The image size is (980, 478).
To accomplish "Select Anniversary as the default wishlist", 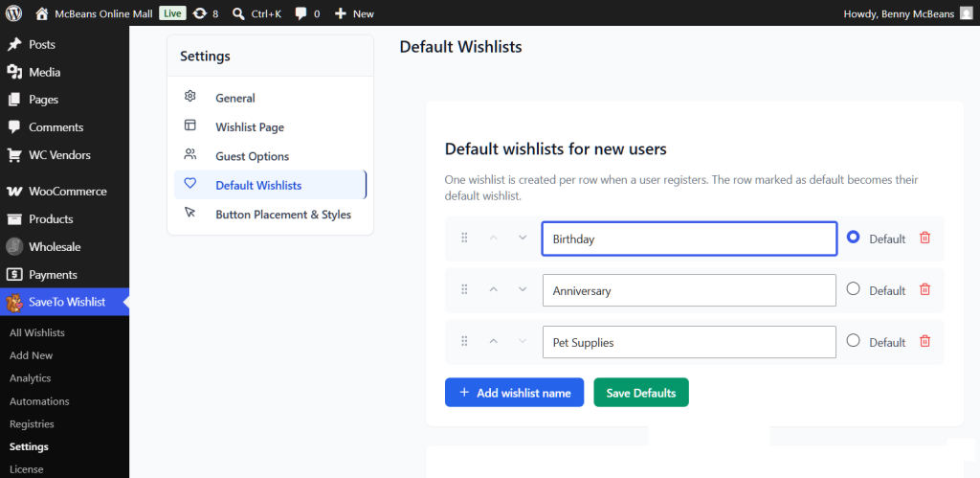I will coord(853,289).
